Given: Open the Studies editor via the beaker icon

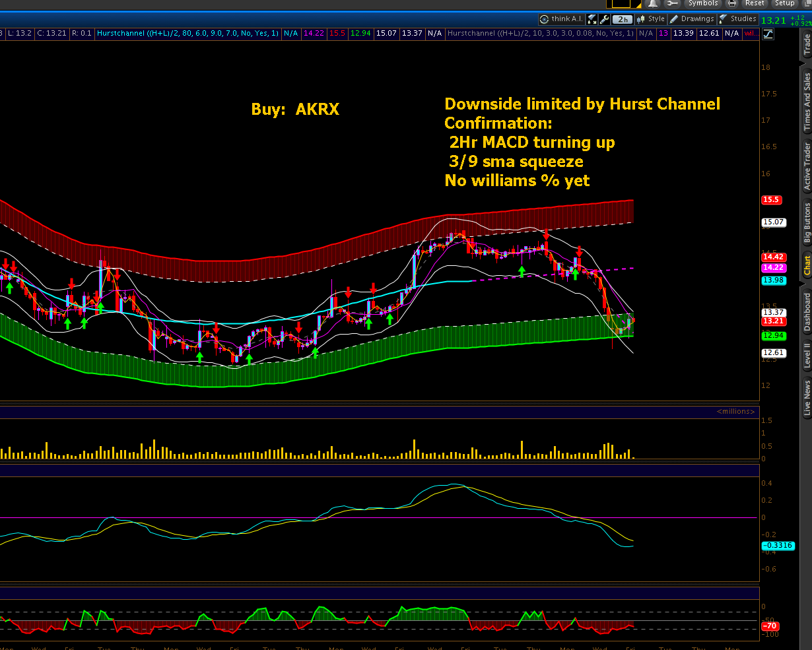Looking at the screenshot, I should 722,19.
